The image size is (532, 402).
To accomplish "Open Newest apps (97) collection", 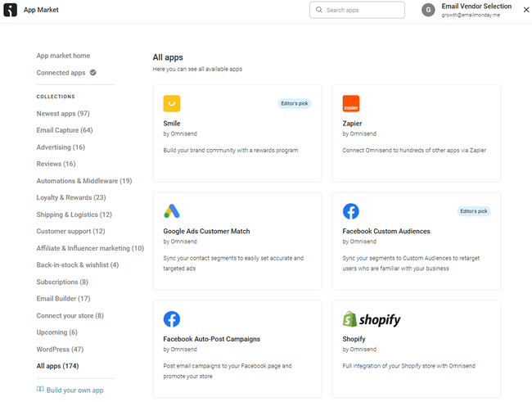I will 63,114.
